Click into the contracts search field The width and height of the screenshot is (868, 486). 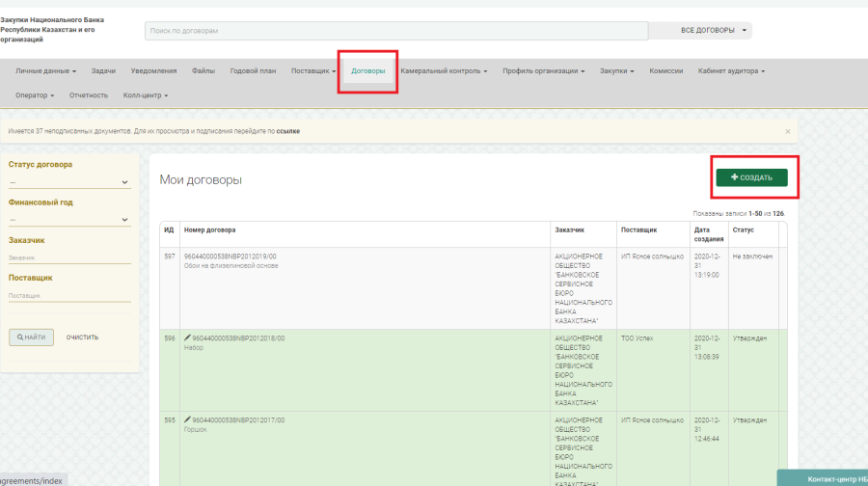click(x=395, y=31)
